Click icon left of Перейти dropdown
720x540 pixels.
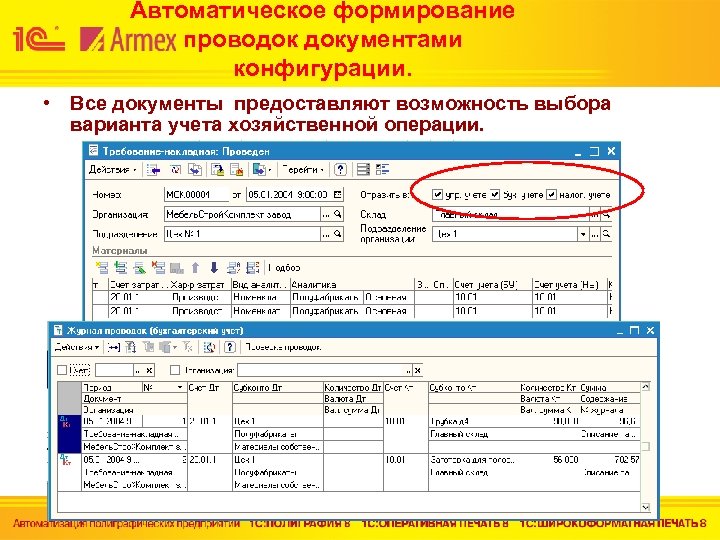(260, 170)
